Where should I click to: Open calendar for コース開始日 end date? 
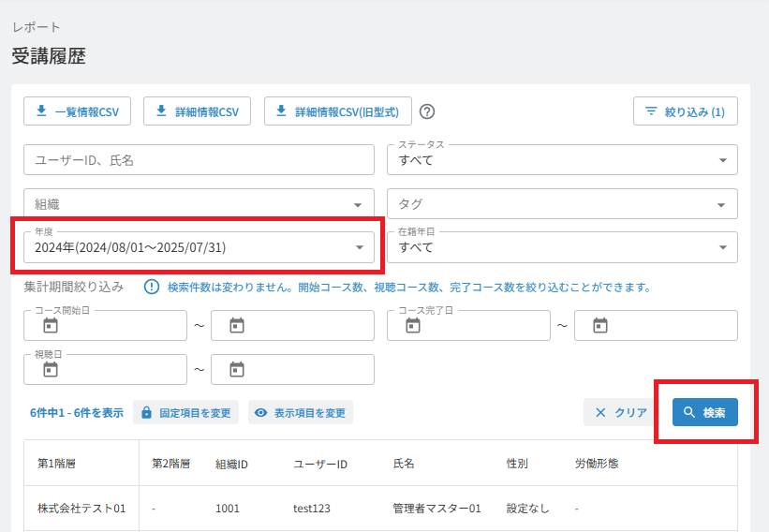[x=237, y=325]
